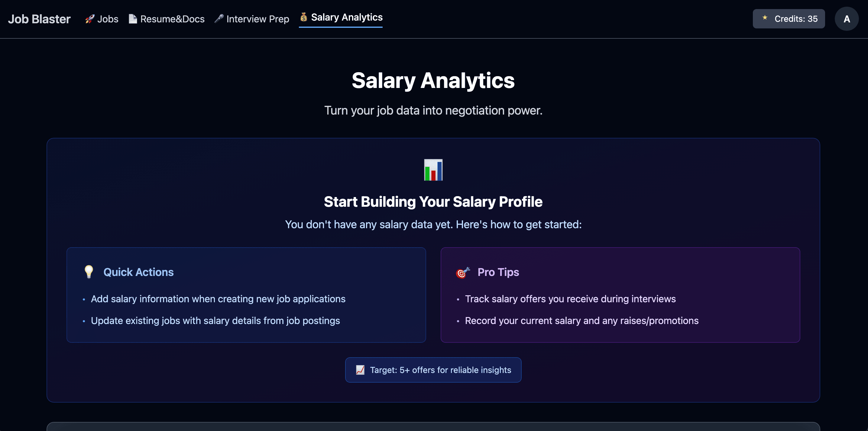
Task: Select the Pro Tips card
Action: [x=621, y=296]
